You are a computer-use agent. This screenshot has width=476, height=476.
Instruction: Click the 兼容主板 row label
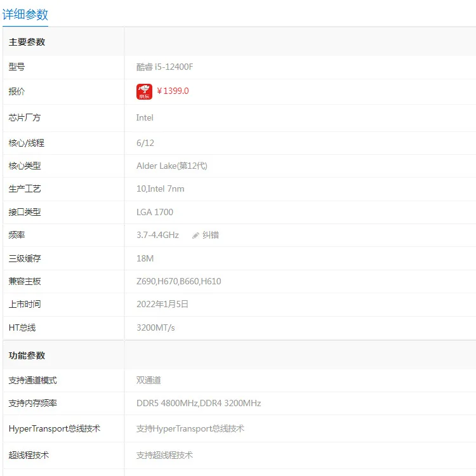coord(25,281)
